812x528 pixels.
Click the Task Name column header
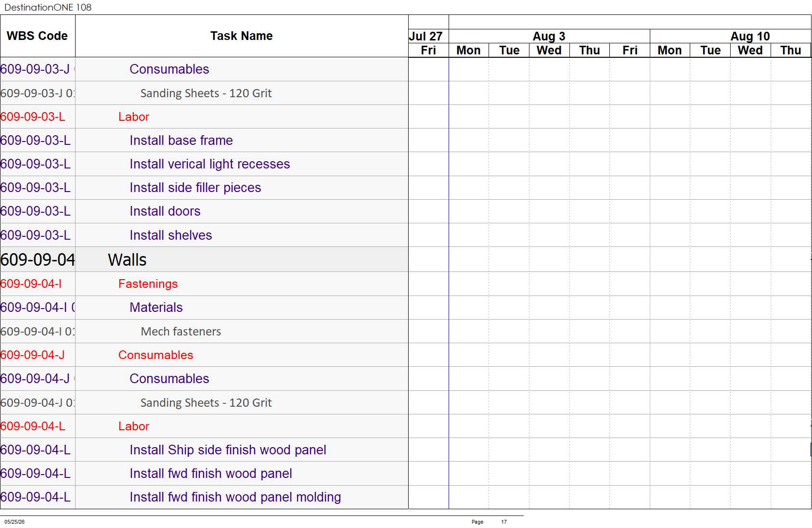pyautogui.click(x=241, y=36)
